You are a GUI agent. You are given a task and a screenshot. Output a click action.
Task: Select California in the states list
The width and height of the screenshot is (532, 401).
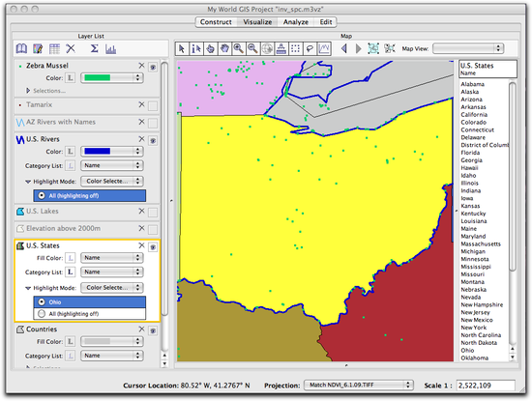click(474, 115)
